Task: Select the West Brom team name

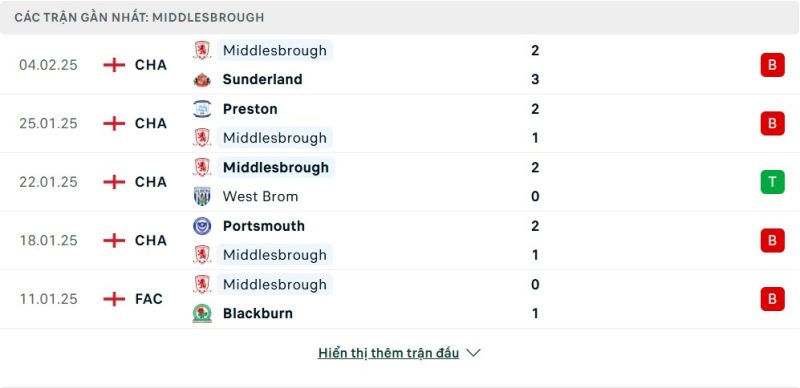Action: [x=260, y=197]
